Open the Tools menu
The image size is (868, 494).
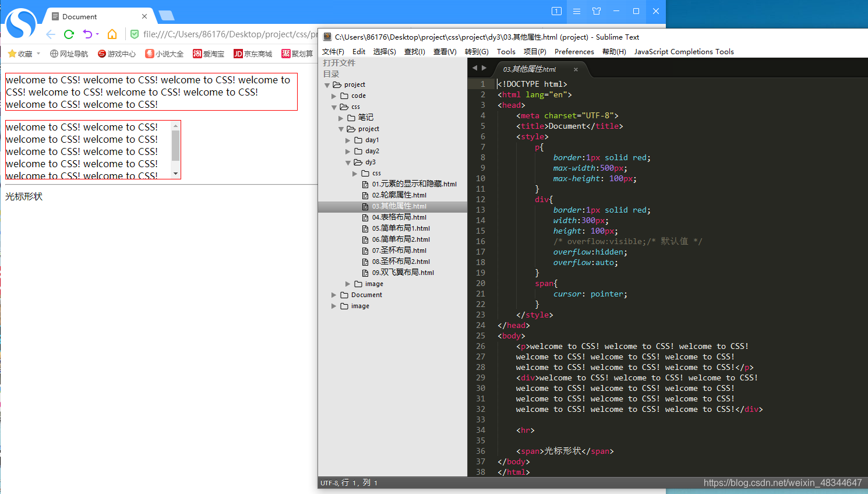coord(506,51)
